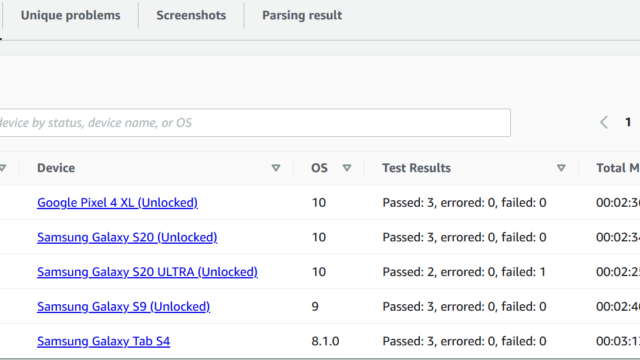The height and width of the screenshot is (360, 640).
Task: Select OS value 10 for Google Pixel 4 XL
Action: 319,202
